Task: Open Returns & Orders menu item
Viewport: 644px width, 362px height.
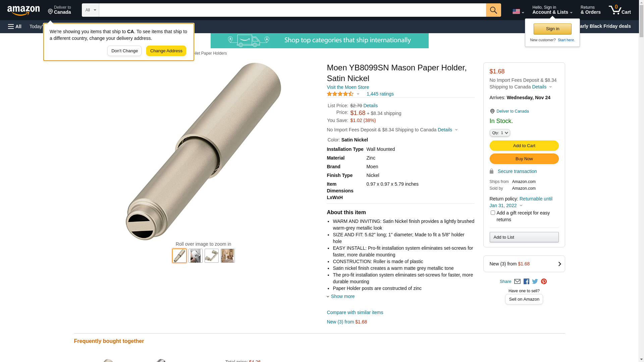Action: 591,10
